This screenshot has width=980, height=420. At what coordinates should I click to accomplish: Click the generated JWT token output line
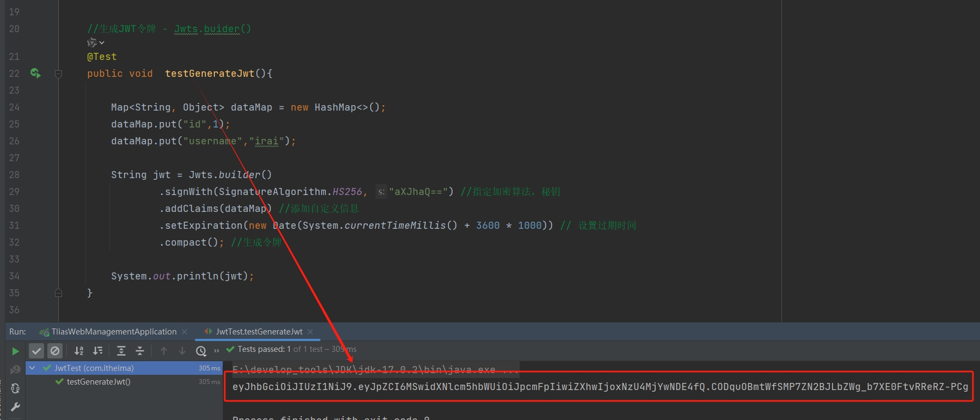click(600, 387)
